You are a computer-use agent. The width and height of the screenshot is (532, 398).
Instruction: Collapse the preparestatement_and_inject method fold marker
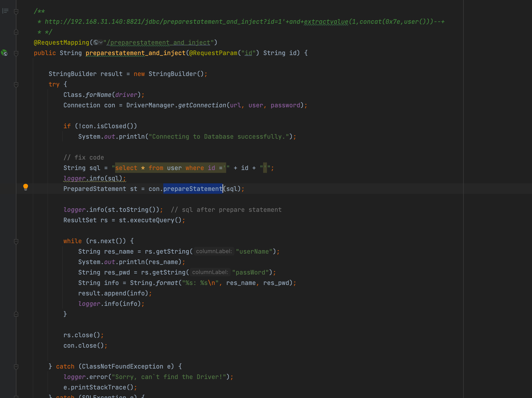point(16,53)
